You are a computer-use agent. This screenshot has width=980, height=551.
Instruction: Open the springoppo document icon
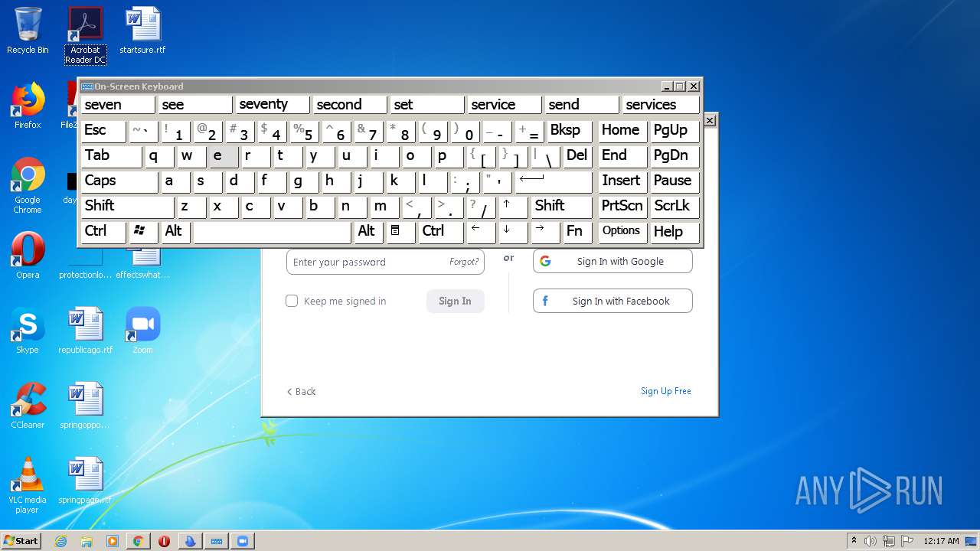coord(85,406)
